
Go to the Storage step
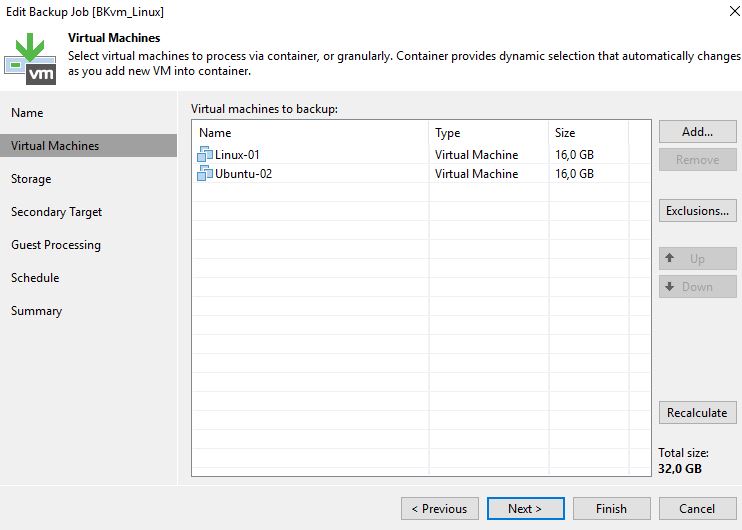pos(31,179)
